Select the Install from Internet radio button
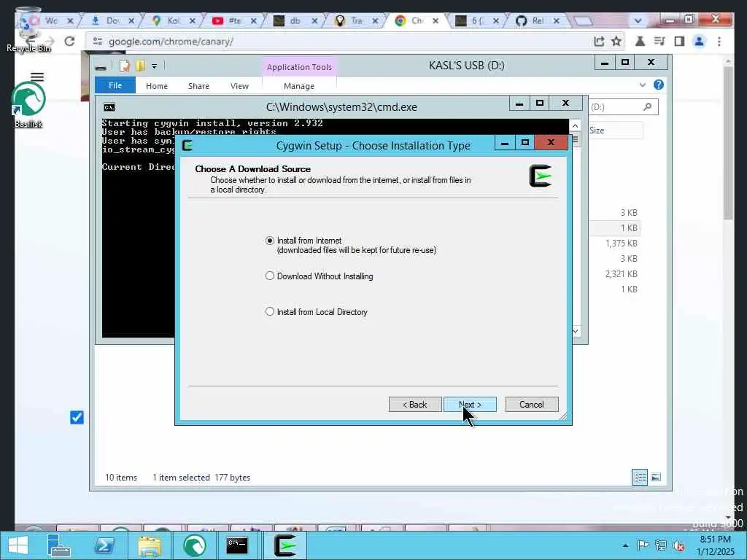The width and height of the screenshot is (747, 560). point(270,241)
